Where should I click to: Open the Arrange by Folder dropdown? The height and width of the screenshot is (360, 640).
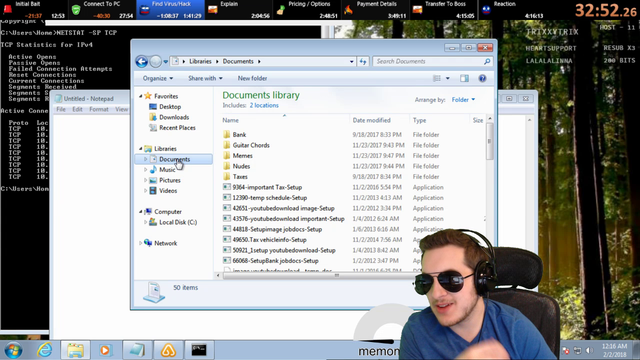pyautogui.click(x=463, y=100)
